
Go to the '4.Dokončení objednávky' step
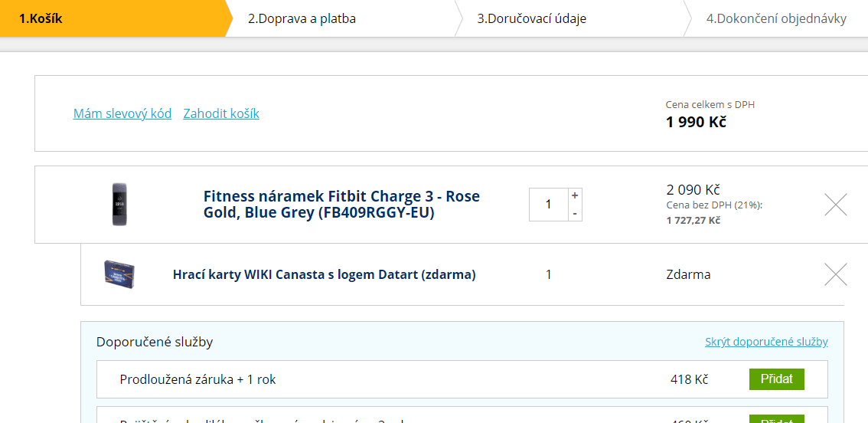click(776, 18)
